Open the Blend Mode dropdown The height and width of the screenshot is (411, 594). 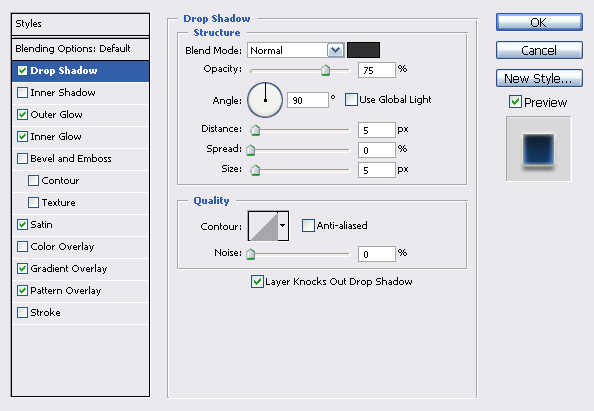(295, 50)
